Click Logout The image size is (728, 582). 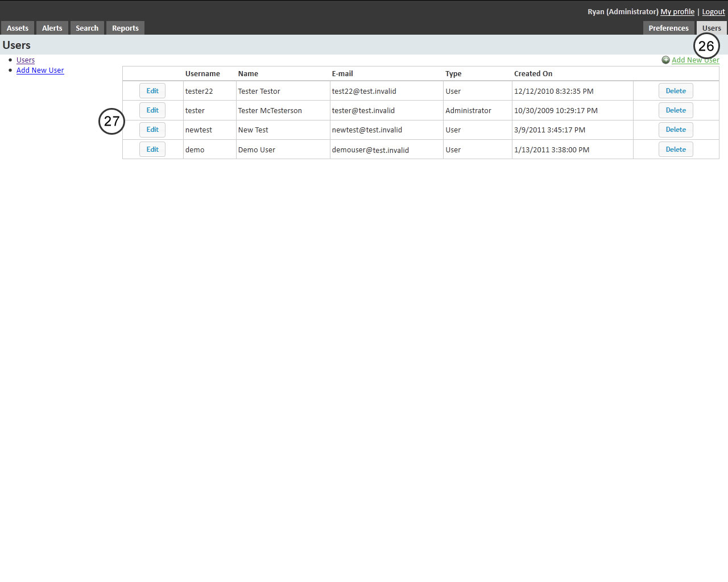pos(713,11)
